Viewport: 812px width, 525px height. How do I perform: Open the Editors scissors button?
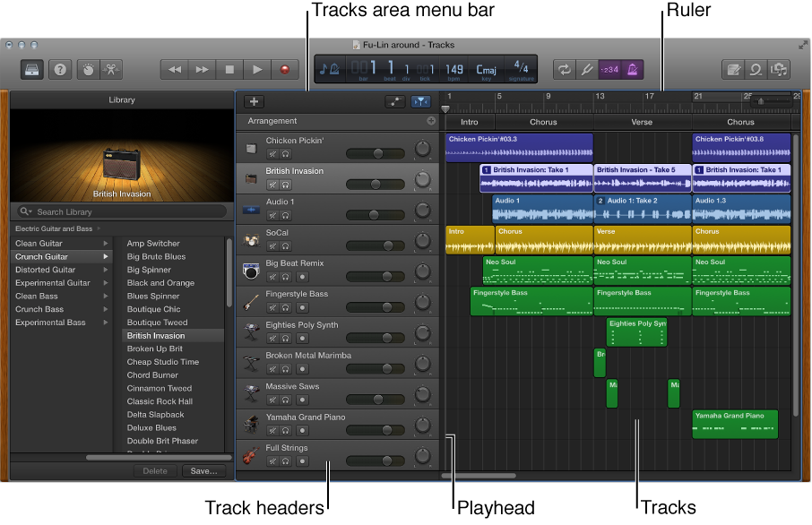coord(111,69)
